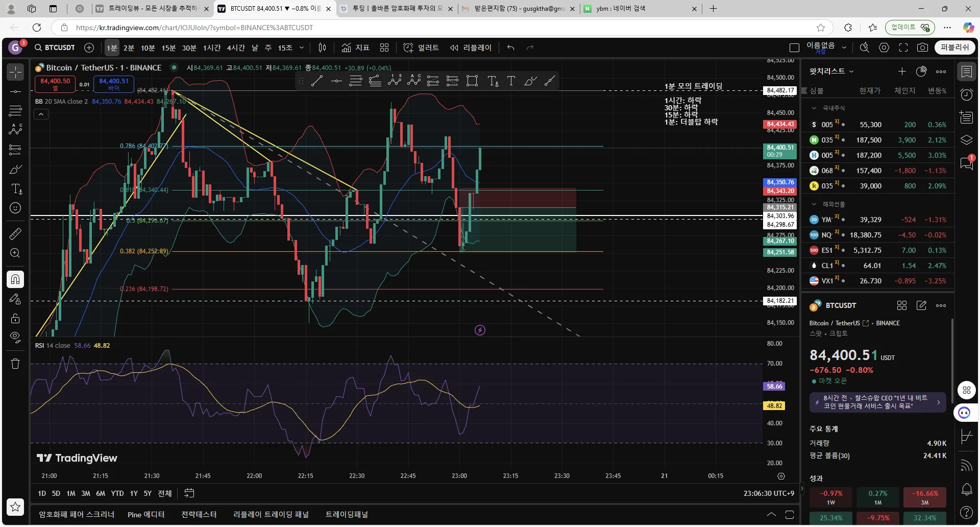Open the forecasting and measurement tools
Image resolution: width=980 pixels, height=527 pixels.
click(15, 150)
